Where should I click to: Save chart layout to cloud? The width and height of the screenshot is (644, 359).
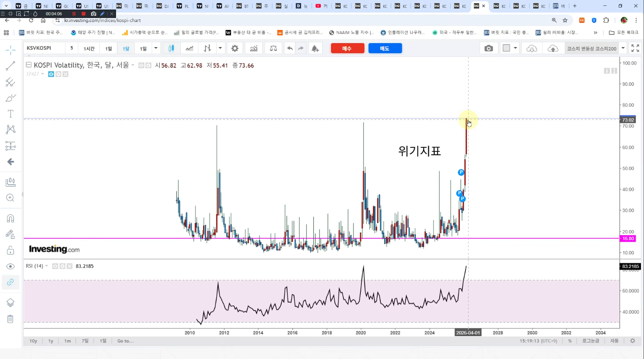point(553,48)
